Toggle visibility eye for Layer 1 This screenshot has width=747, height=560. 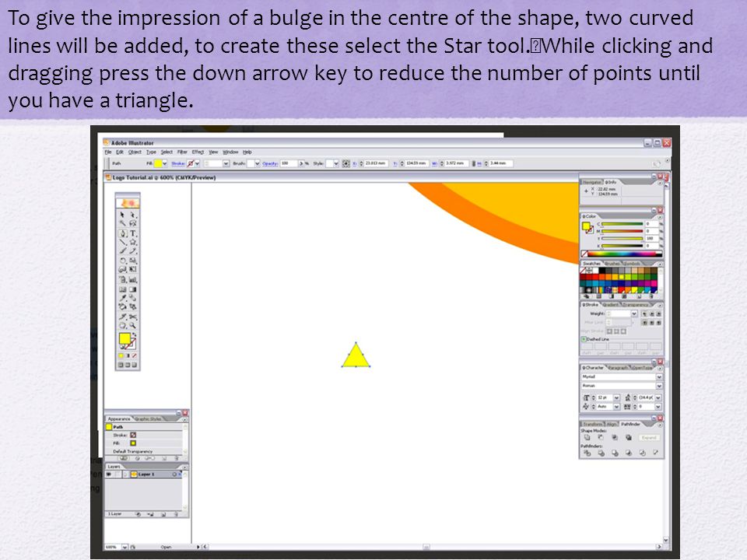[109, 474]
